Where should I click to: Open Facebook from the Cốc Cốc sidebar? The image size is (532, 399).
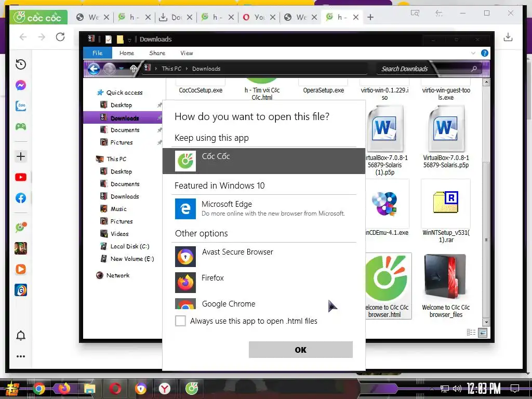click(21, 198)
